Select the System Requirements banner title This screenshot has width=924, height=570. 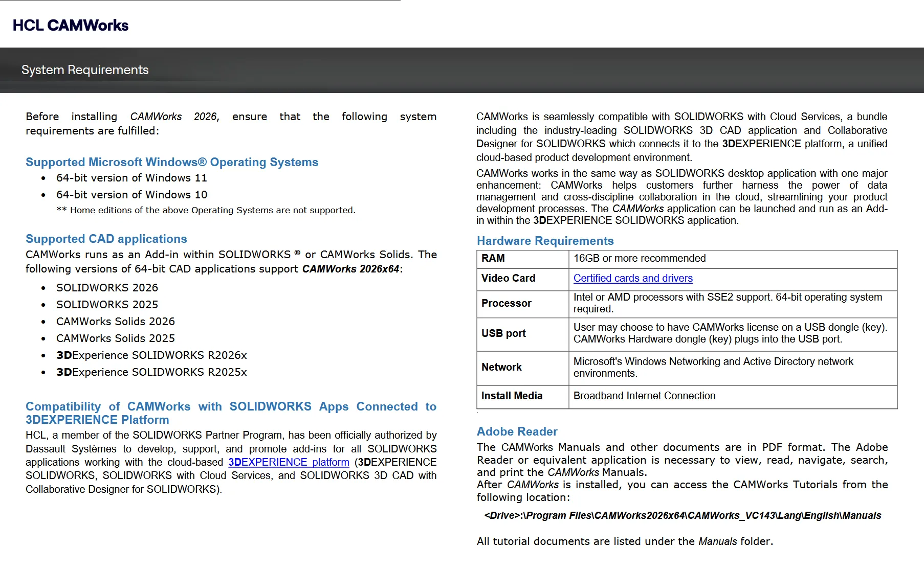85,70
